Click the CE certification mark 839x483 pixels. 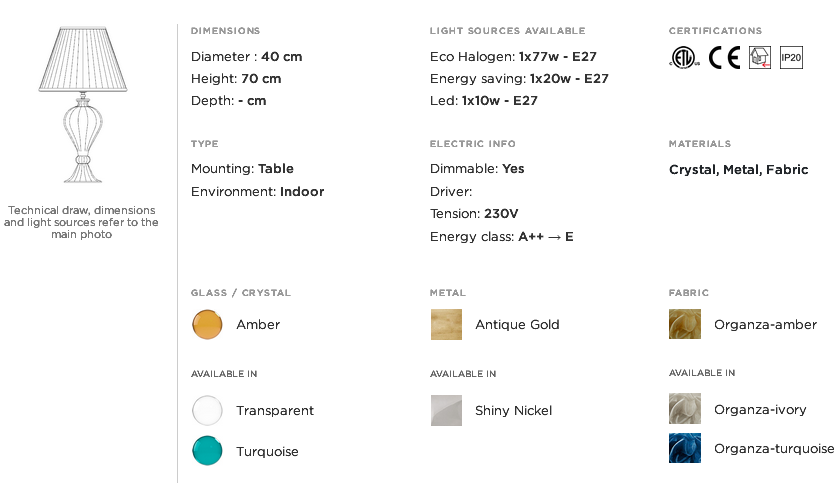(724, 57)
